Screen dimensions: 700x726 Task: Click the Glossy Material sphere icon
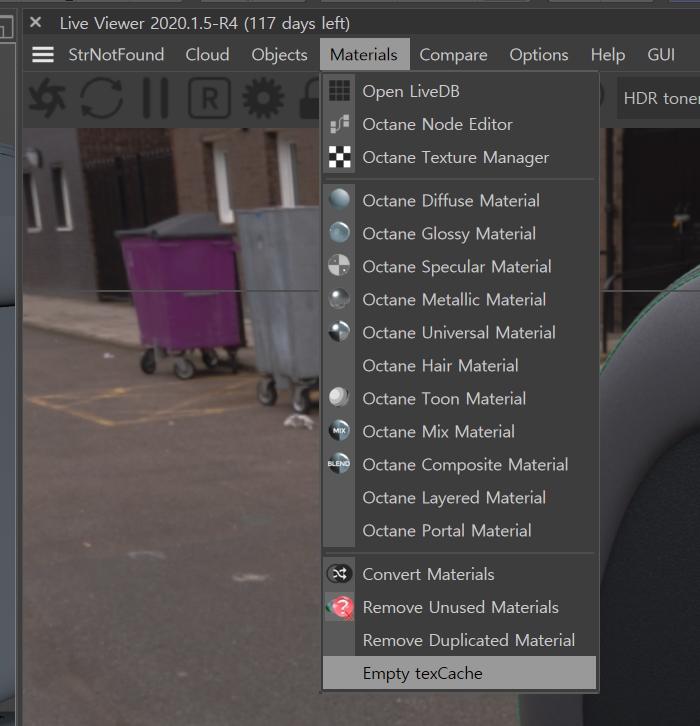tap(339, 233)
